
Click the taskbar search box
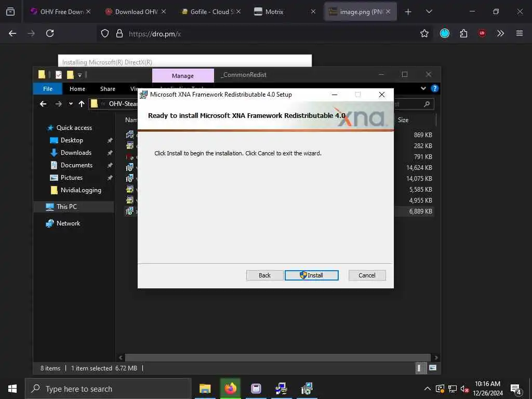[108, 389]
